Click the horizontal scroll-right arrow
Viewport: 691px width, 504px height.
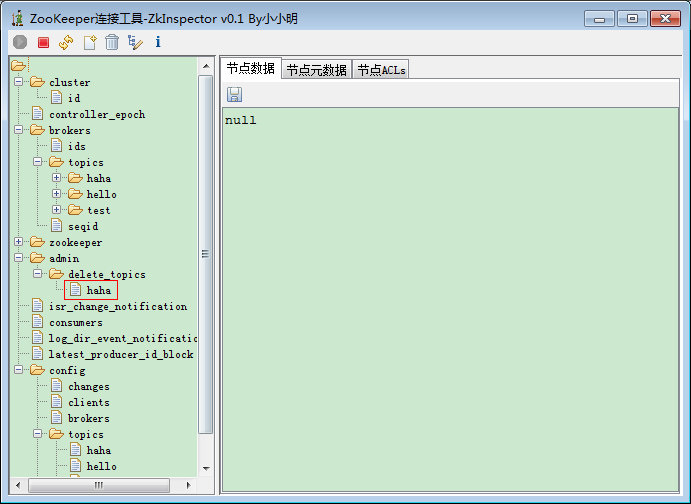[x=189, y=485]
